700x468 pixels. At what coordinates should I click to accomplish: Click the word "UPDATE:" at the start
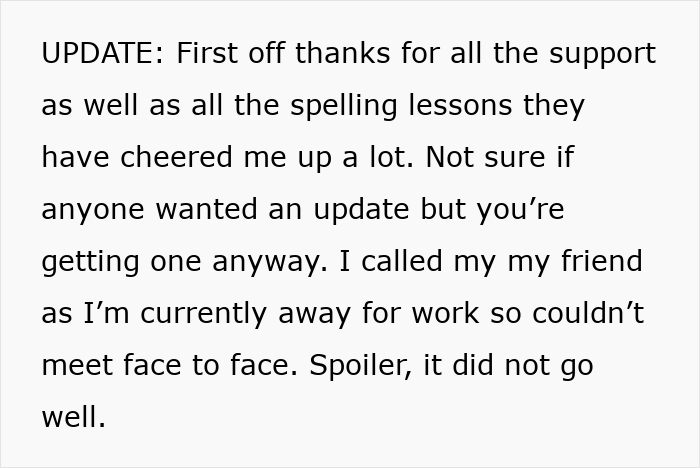coord(103,53)
